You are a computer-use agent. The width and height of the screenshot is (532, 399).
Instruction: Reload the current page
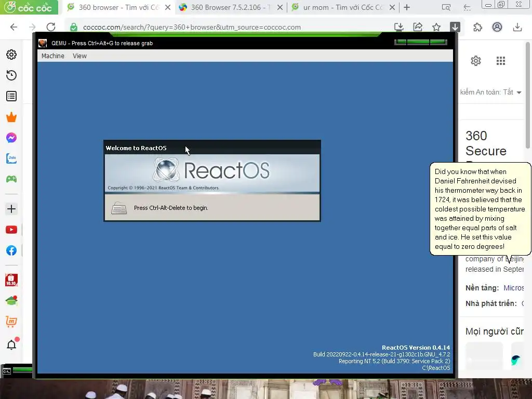tap(51, 27)
